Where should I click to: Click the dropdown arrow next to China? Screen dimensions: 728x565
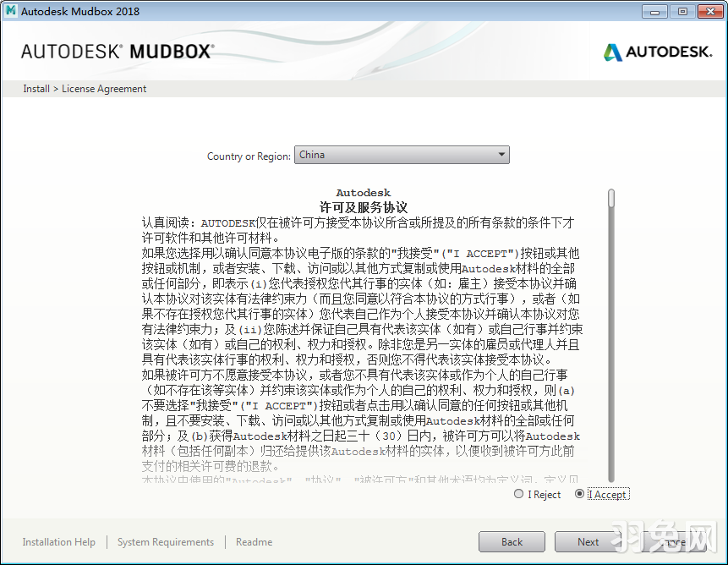click(503, 155)
